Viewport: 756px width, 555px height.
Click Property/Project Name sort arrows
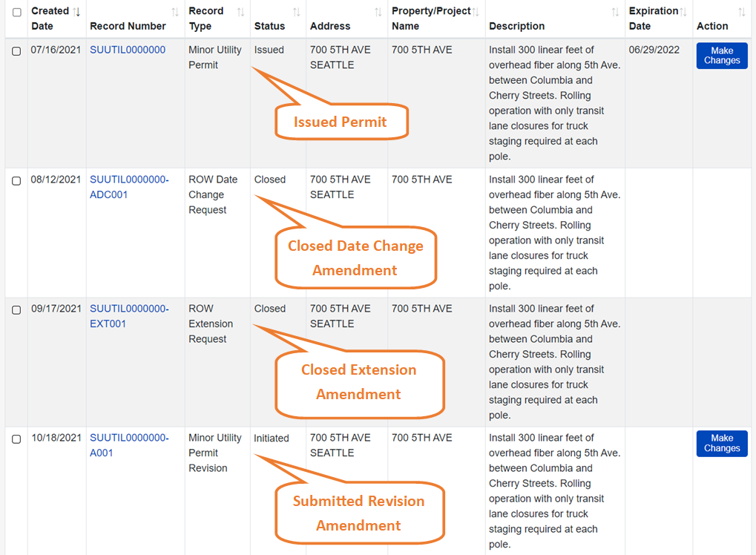[476, 12]
